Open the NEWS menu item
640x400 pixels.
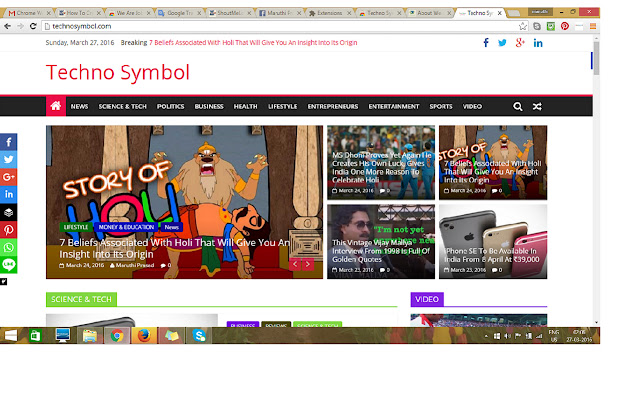click(x=79, y=107)
